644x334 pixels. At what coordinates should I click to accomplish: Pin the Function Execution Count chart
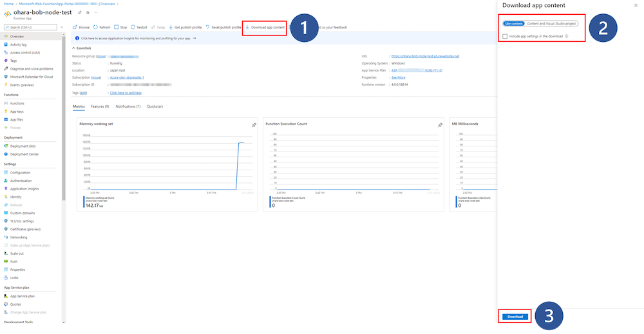pyautogui.click(x=440, y=124)
